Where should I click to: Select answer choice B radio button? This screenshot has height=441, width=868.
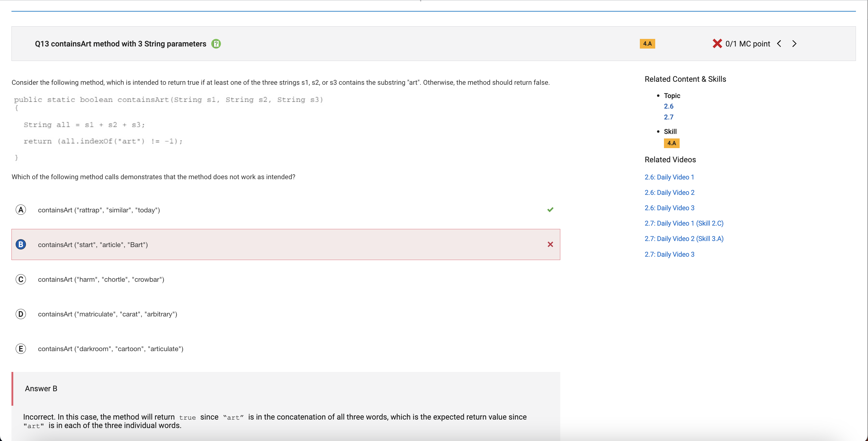pyautogui.click(x=21, y=244)
